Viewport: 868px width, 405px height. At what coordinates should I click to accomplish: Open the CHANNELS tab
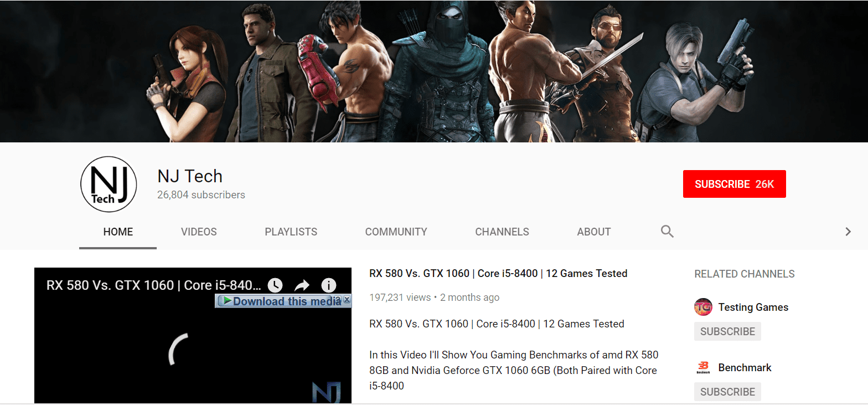[x=502, y=232]
